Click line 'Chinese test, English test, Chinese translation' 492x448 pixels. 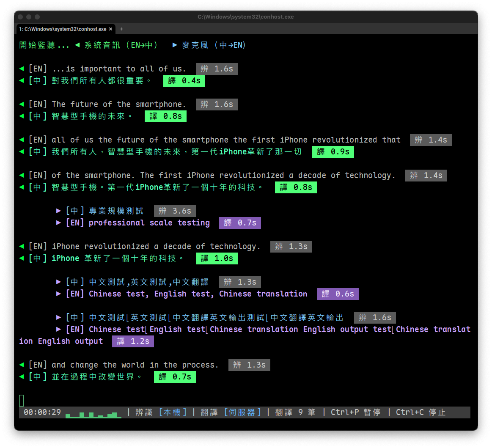198,294
